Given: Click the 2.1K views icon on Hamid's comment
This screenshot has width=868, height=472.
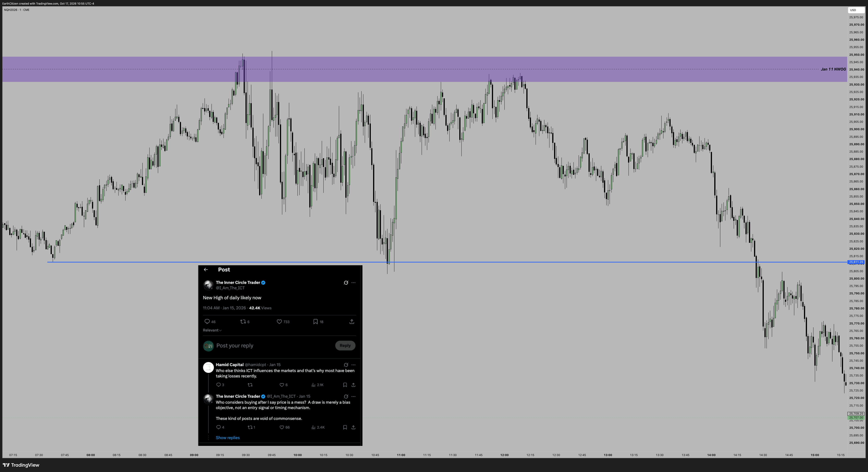Looking at the screenshot, I should pos(313,385).
